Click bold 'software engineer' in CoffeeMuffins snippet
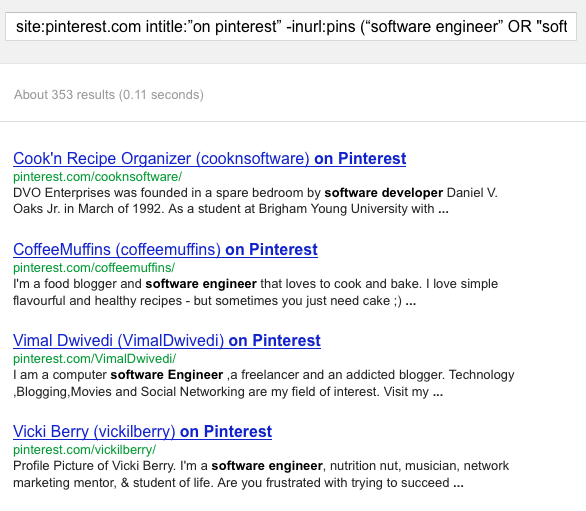Image resolution: width=586 pixels, height=511 pixels. [201, 284]
